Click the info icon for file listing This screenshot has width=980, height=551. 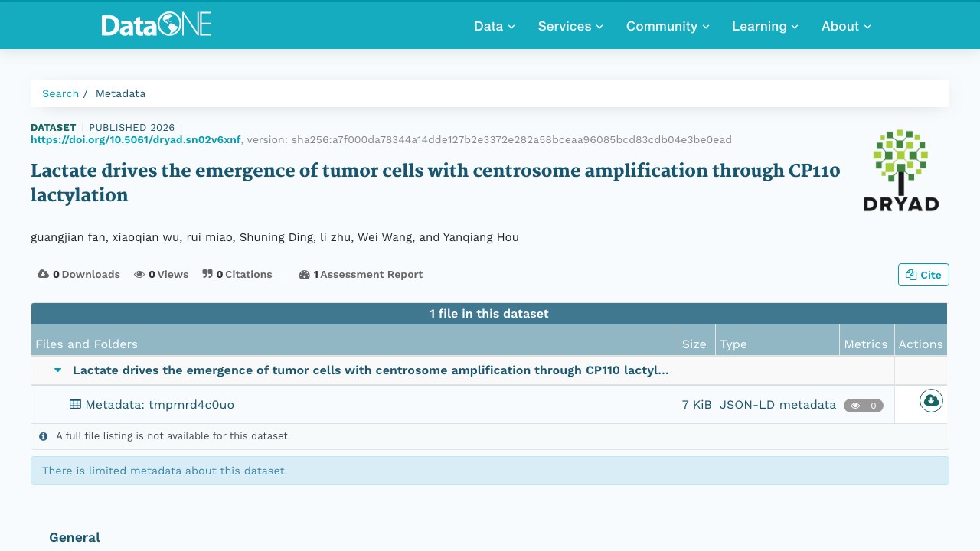click(x=43, y=436)
